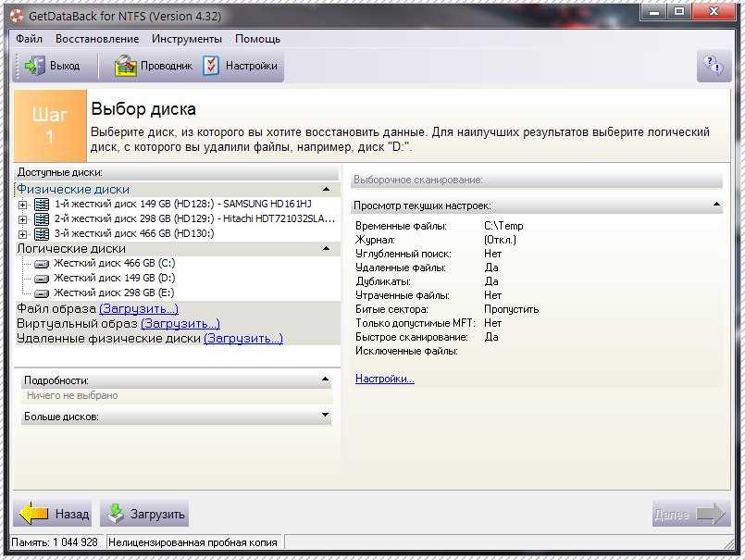Viewport: 745px width, 560px height.
Task: Click the Дубликаты label
Action: [x=383, y=281]
